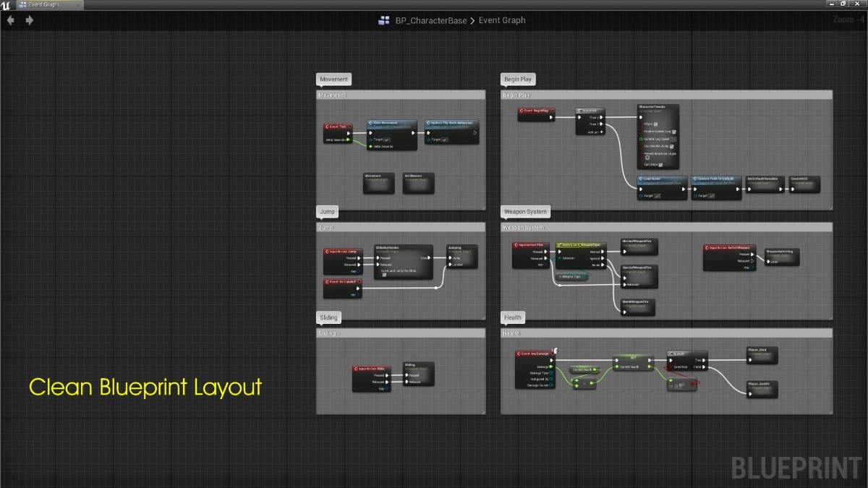The width and height of the screenshot is (868, 488).
Task: Click Add pin on the Sequence node
Action: coord(596,132)
